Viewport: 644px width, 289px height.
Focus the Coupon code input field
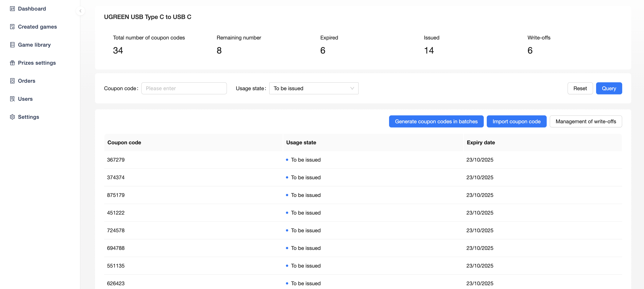184,88
